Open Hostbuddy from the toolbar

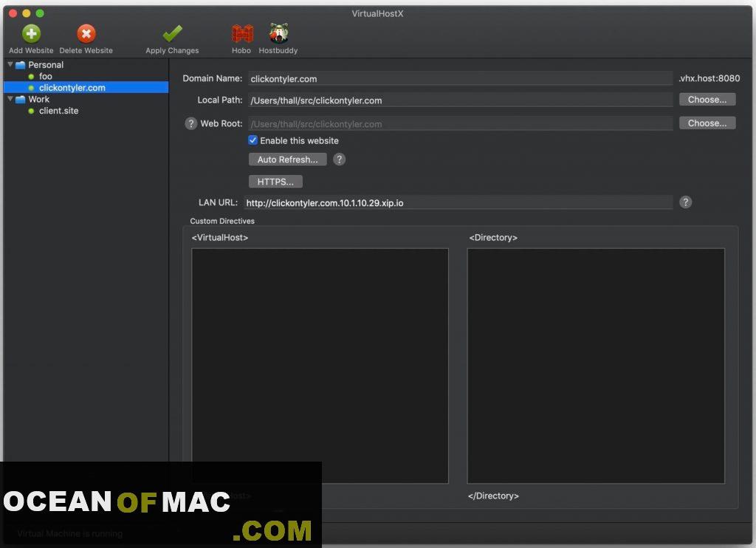tap(278, 32)
